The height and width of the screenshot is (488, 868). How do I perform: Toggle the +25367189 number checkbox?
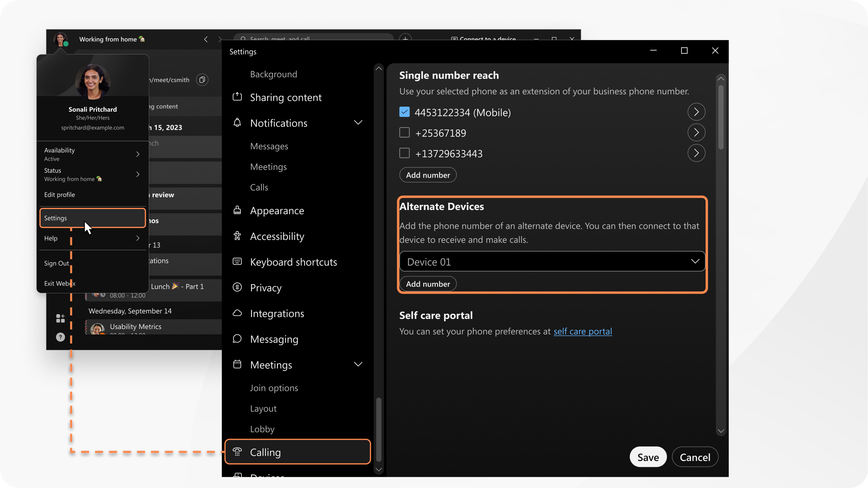[404, 132]
